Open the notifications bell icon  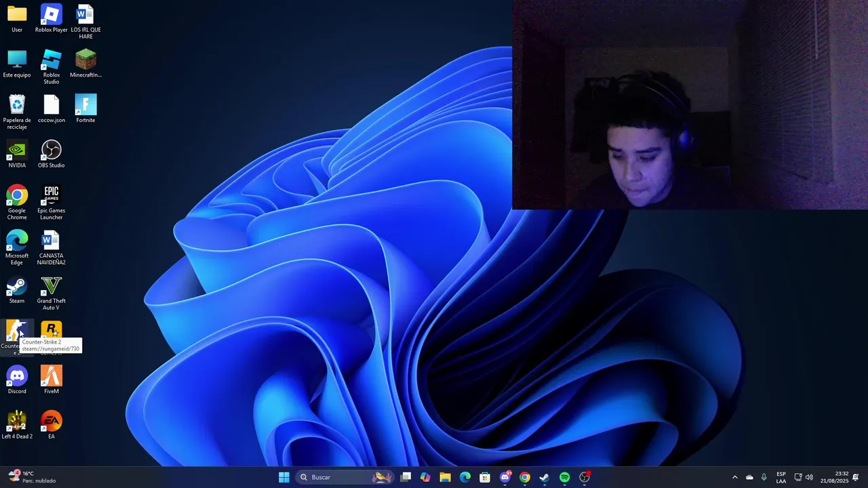(856, 477)
